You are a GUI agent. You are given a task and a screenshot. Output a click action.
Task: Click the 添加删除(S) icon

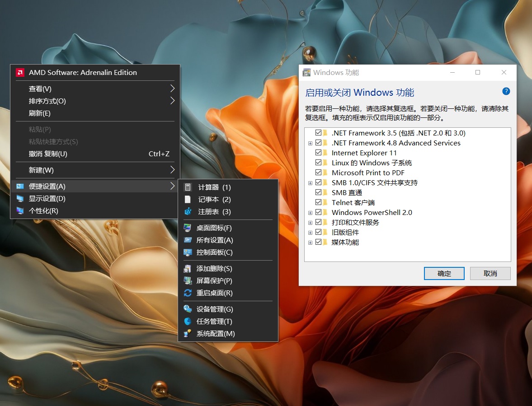tap(187, 268)
